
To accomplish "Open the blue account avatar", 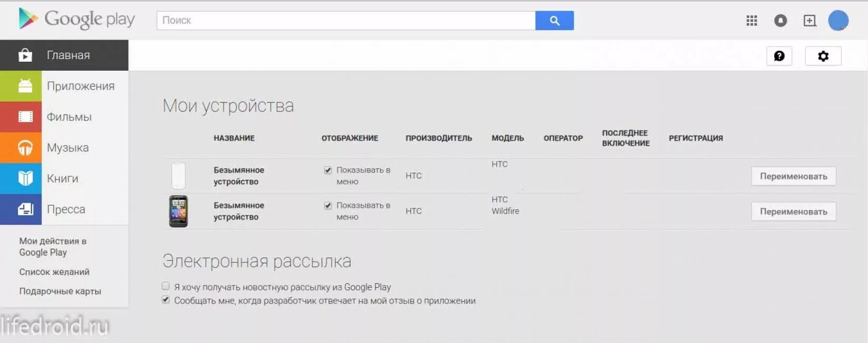I will pos(838,21).
